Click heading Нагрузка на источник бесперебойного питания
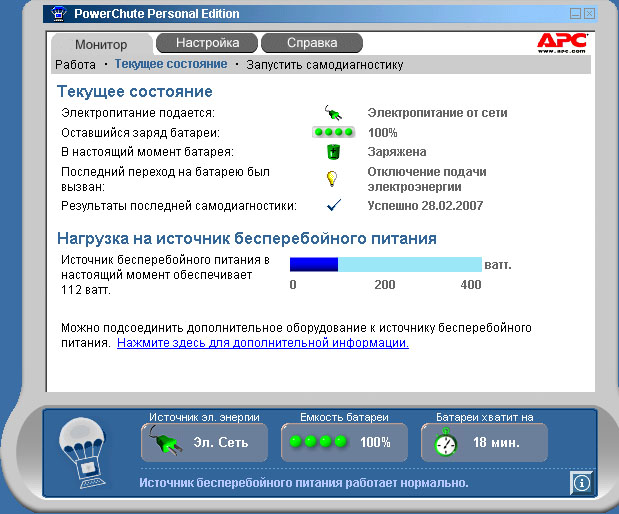Image resolution: width=619 pixels, height=514 pixels. (x=247, y=238)
